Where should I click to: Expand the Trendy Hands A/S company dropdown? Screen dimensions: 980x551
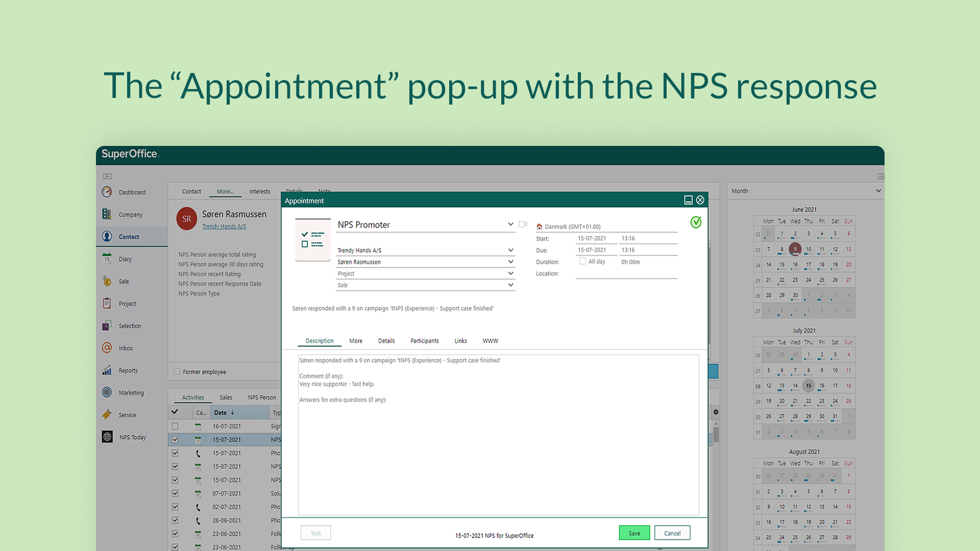(510, 250)
